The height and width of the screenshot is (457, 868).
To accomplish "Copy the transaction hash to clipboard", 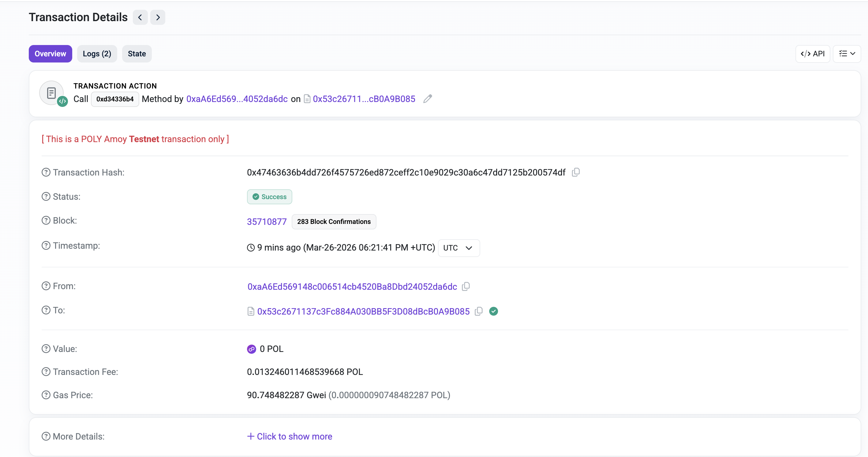I will tap(576, 172).
